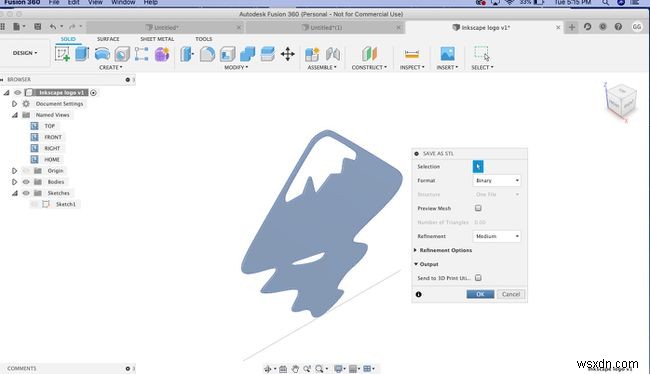Collapse the Named Views node
This screenshot has width=650, height=374.
pyautogui.click(x=15, y=115)
